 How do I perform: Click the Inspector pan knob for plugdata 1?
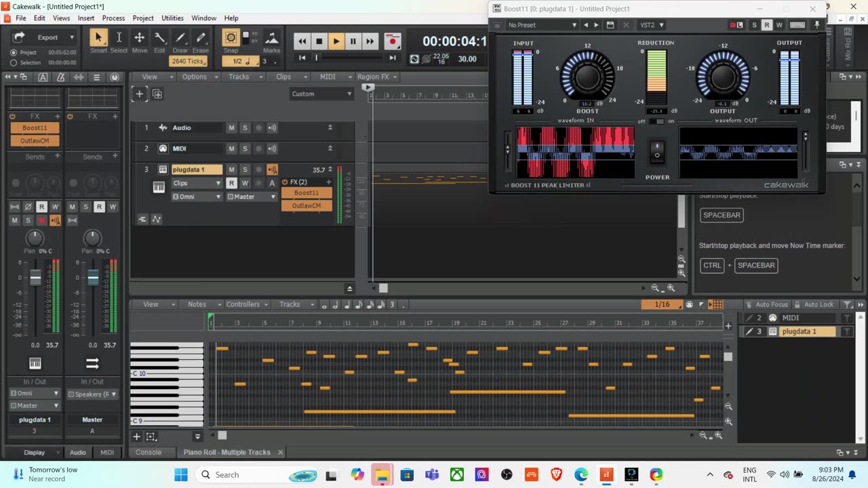35,238
